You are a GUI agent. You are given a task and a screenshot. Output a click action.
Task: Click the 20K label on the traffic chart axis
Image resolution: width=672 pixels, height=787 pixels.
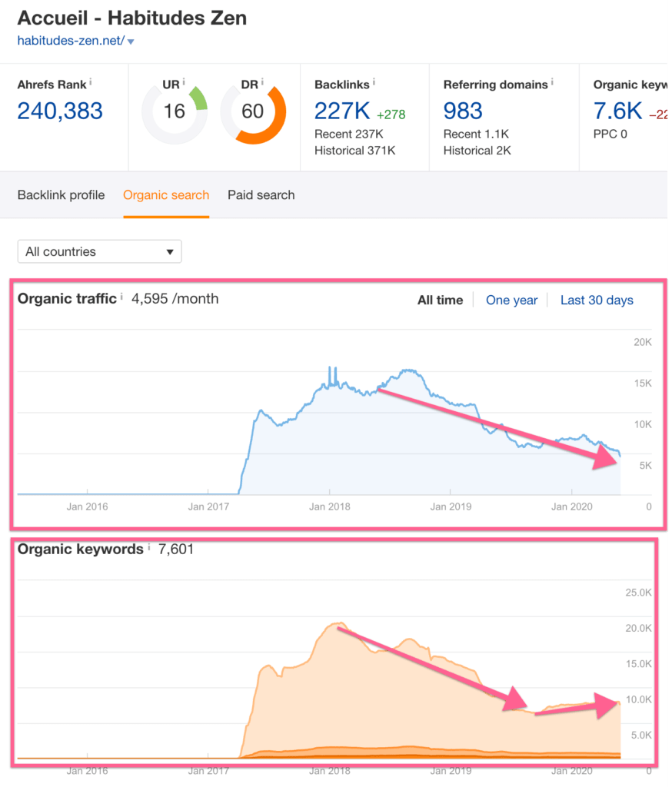pos(642,342)
